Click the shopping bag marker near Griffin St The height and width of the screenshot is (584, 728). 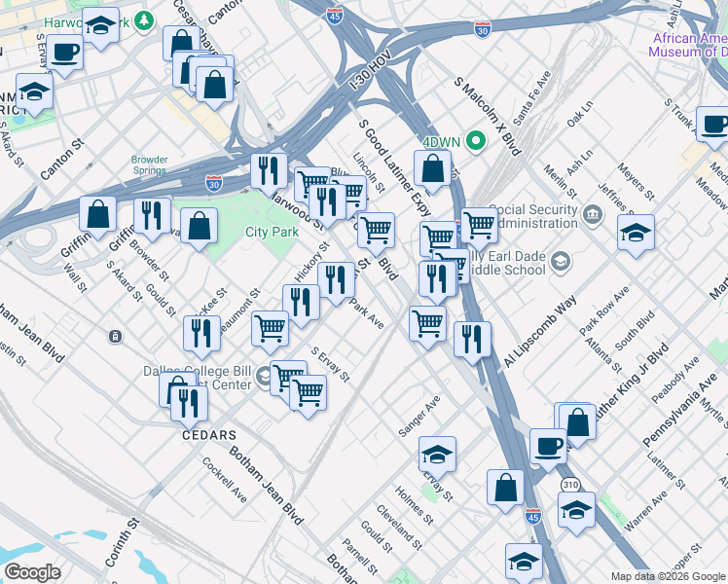(x=97, y=217)
